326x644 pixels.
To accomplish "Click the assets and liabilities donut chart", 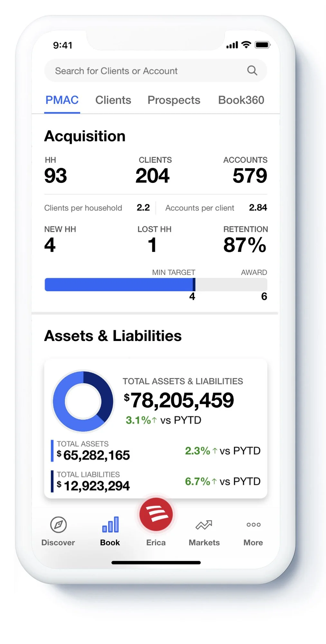I will tap(83, 401).
